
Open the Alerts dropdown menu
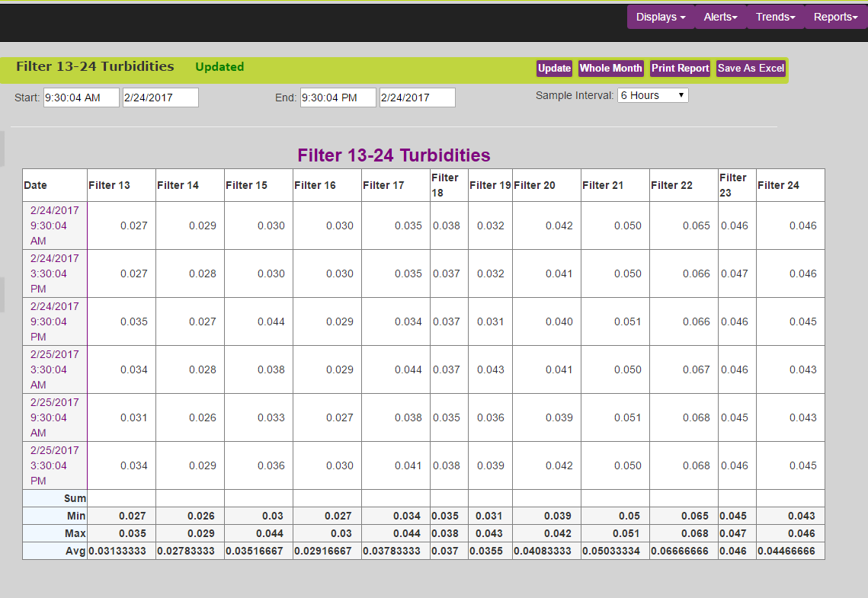coord(720,18)
